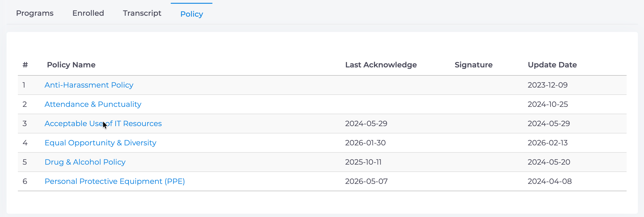Click the 2026-05-07 last acknowledge date
This screenshot has height=217, width=644.
click(x=366, y=181)
